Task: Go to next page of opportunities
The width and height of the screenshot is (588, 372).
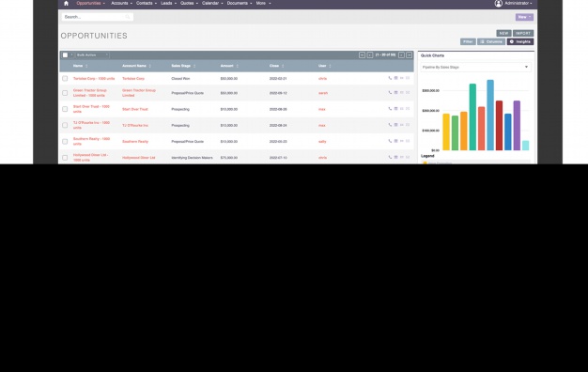Action: (401, 55)
